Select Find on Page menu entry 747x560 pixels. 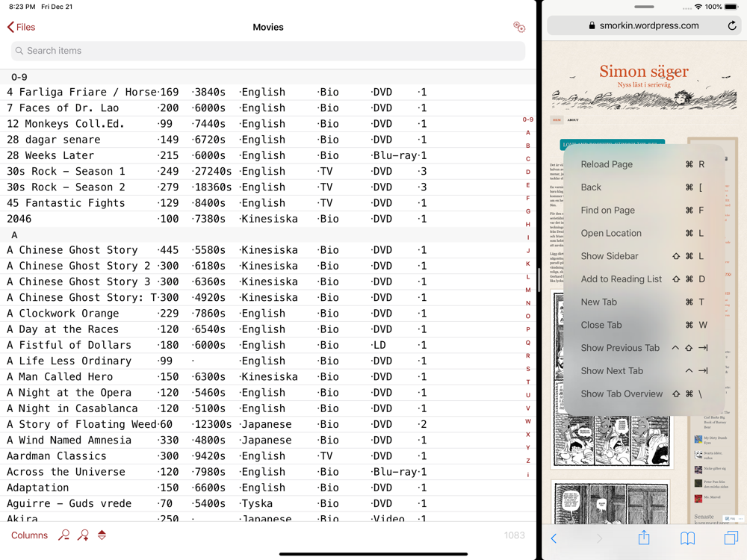point(644,210)
